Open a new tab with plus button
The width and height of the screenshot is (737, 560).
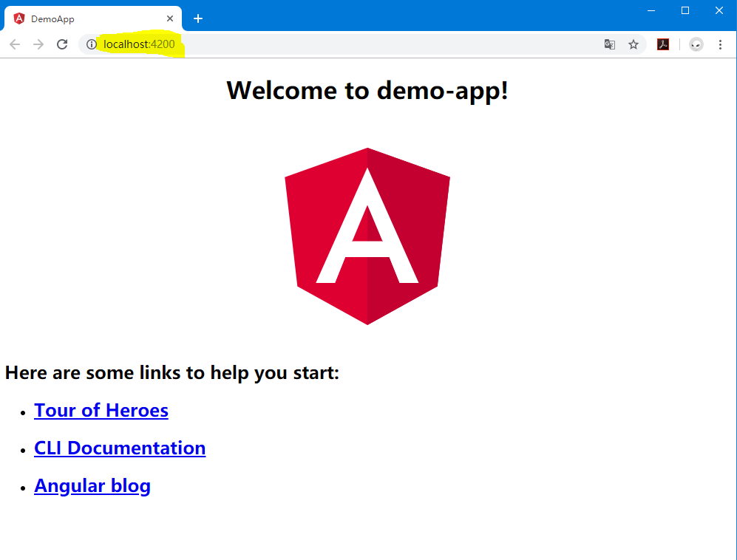tap(198, 18)
